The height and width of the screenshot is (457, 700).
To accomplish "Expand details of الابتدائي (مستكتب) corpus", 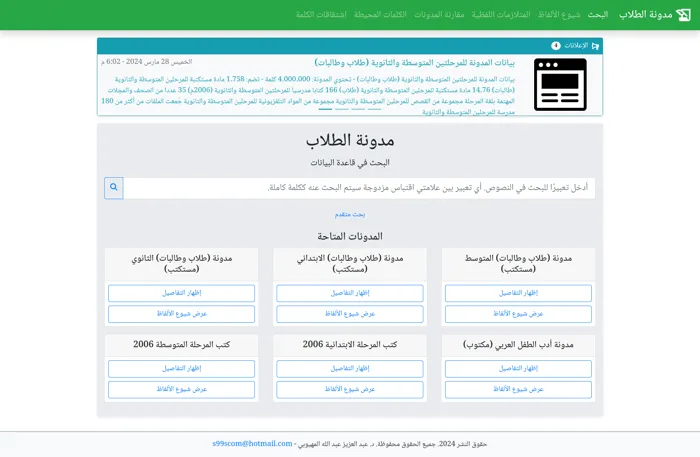I will point(350,293).
